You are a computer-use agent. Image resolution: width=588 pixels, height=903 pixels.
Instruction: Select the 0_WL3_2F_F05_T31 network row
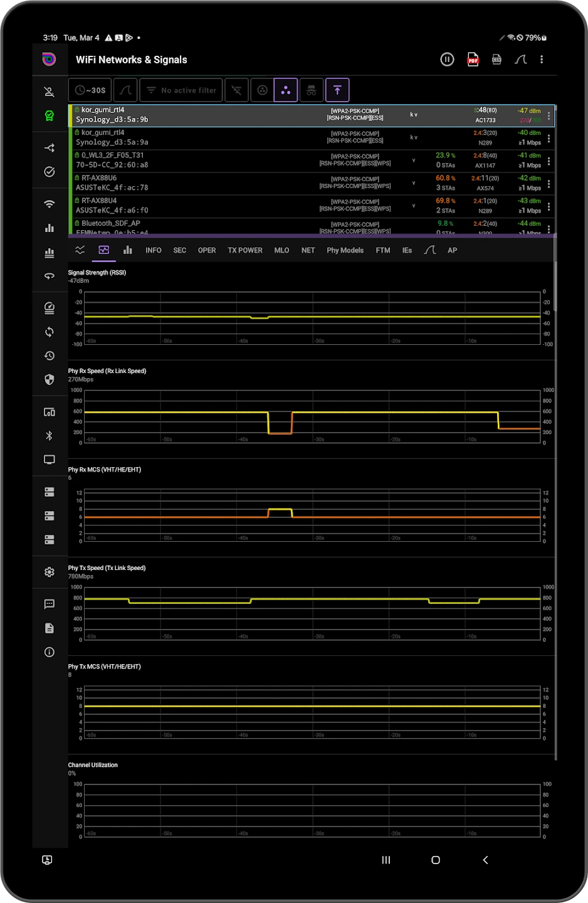(x=312, y=161)
